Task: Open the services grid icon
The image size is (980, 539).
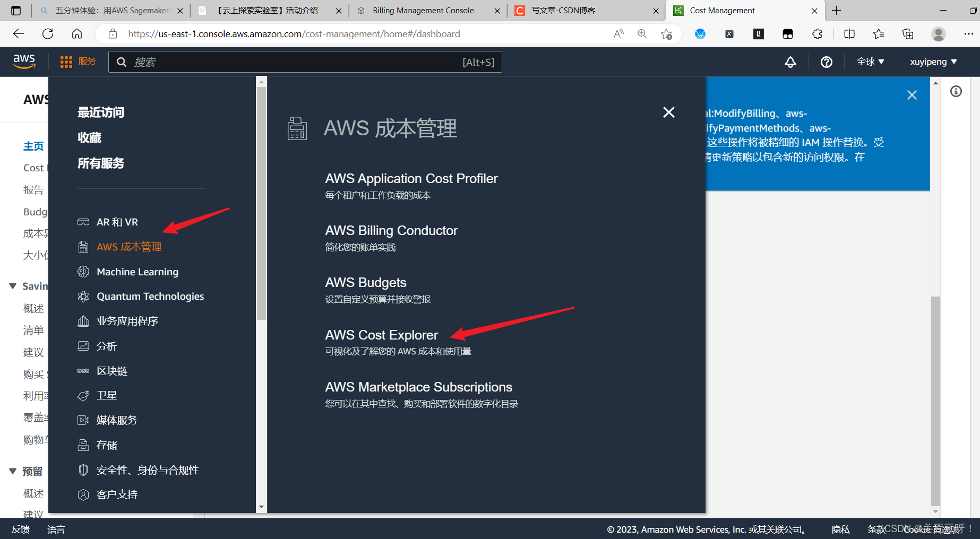Action: click(66, 62)
